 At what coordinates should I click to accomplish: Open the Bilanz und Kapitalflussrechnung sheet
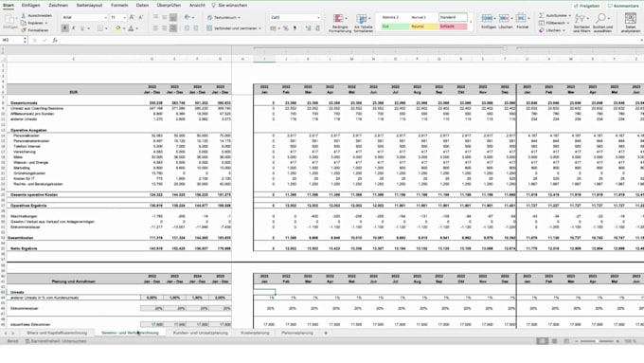[57, 333]
